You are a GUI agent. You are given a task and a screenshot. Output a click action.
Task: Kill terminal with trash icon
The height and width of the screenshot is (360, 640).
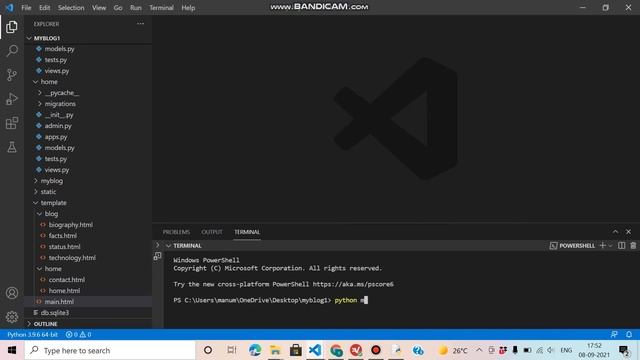[x=633, y=245]
